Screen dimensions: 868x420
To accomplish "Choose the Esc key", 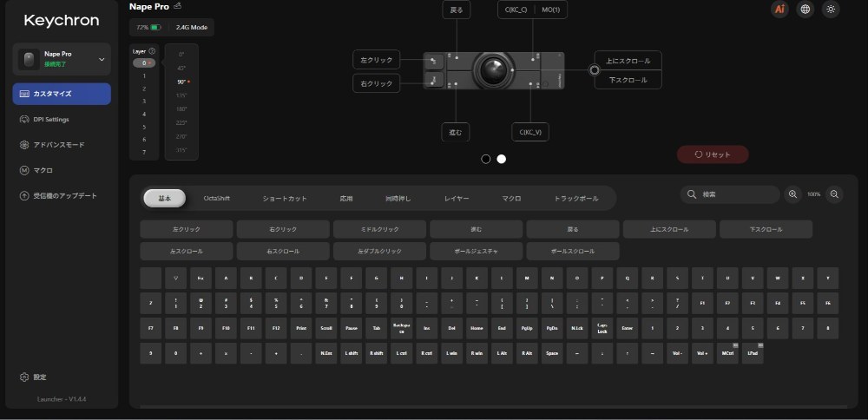I will pyautogui.click(x=201, y=278).
